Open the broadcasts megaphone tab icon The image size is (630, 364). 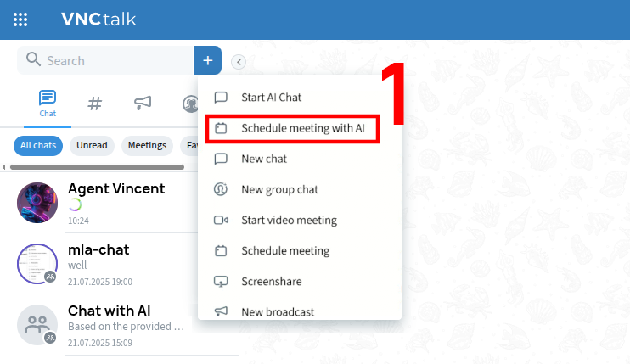pos(143,104)
